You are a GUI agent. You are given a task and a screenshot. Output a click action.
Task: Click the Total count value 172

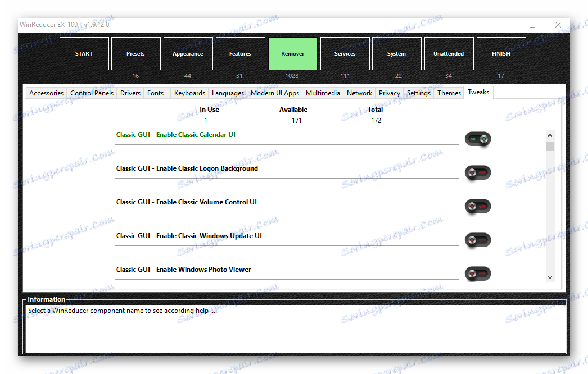(376, 121)
